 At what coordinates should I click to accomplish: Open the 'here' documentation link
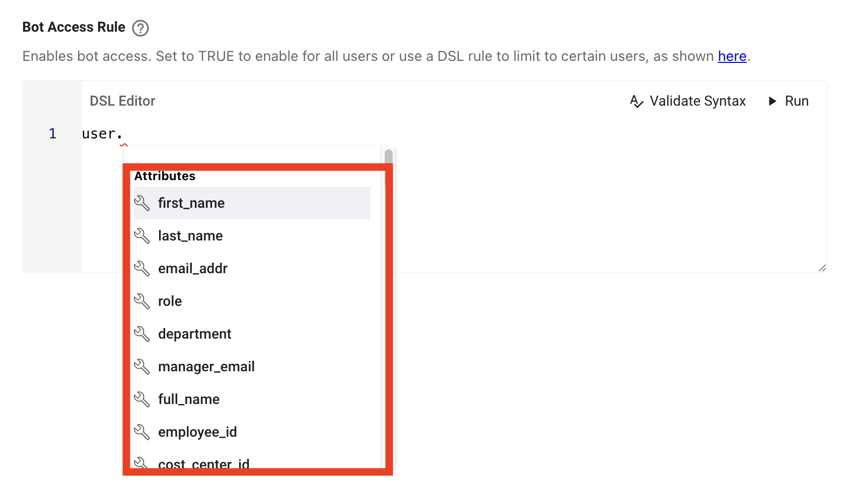click(x=732, y=56)
